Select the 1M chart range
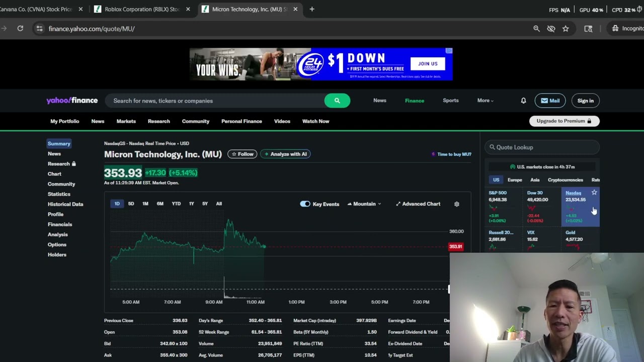Viewport: 644px width, 362px height. 145,204
